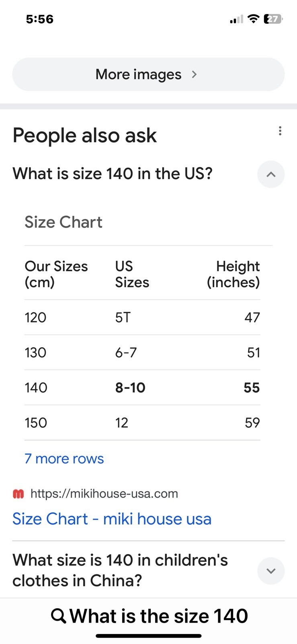297x644 pixels.
Task: Open the three-dot menu near People also ask
Action: point(280,131)
